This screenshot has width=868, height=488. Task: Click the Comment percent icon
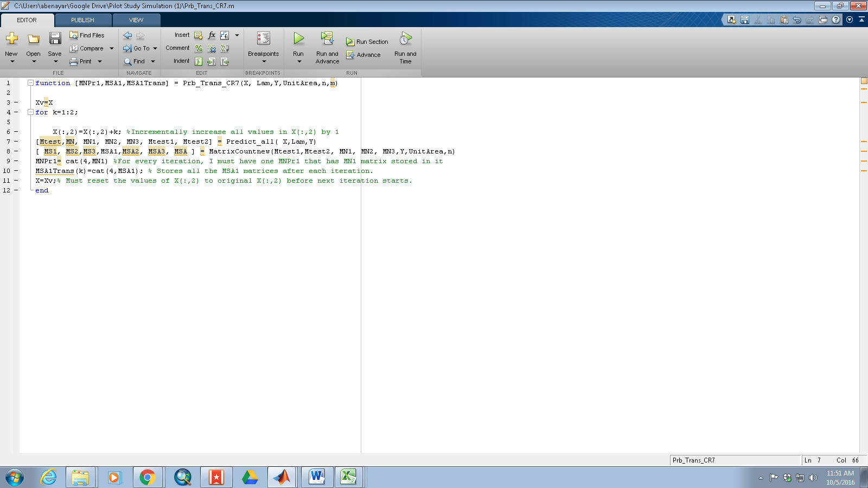199,48
